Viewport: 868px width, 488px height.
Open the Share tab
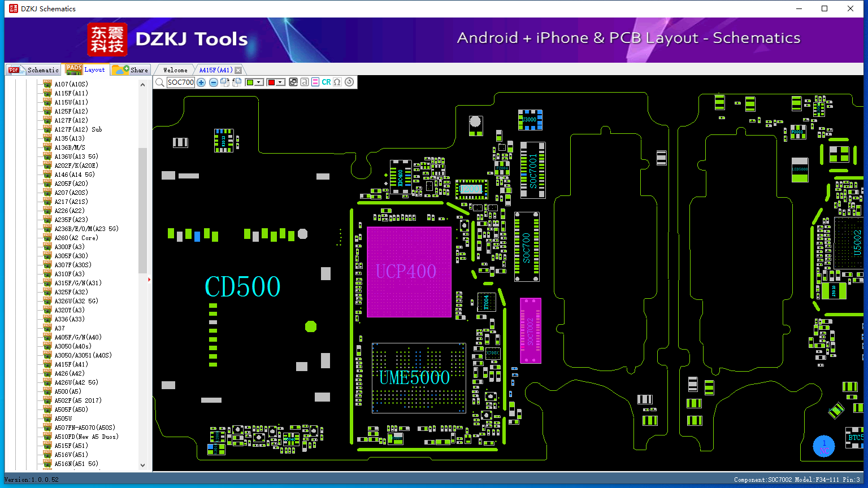tap(130, 70)
